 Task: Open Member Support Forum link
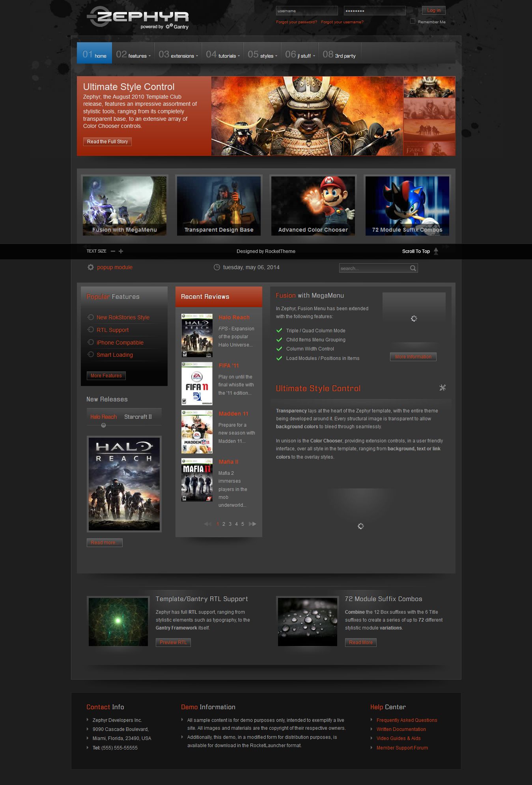click(x=402, y=748)
